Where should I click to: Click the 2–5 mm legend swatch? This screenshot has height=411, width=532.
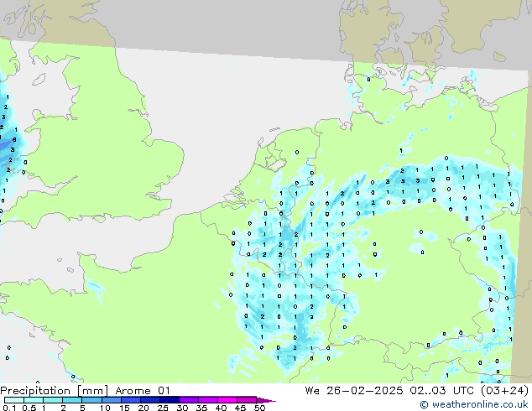pyautogui.click(x=72, y=400)
